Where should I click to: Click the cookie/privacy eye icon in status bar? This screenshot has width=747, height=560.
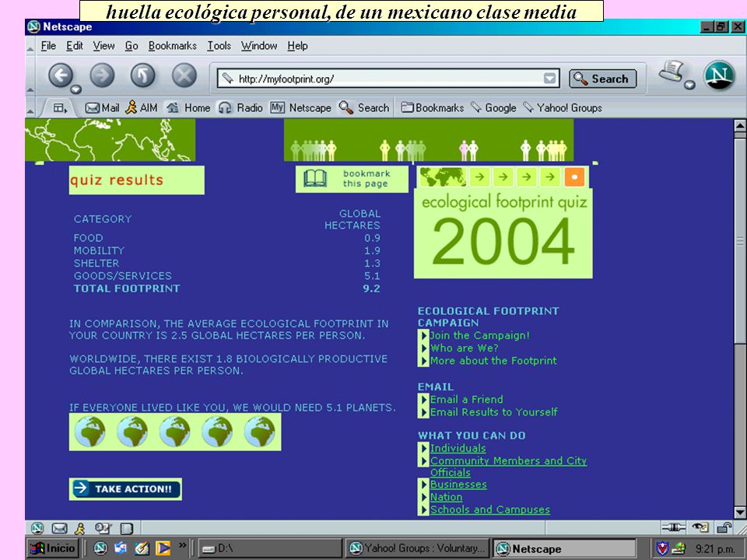(700, 527)
